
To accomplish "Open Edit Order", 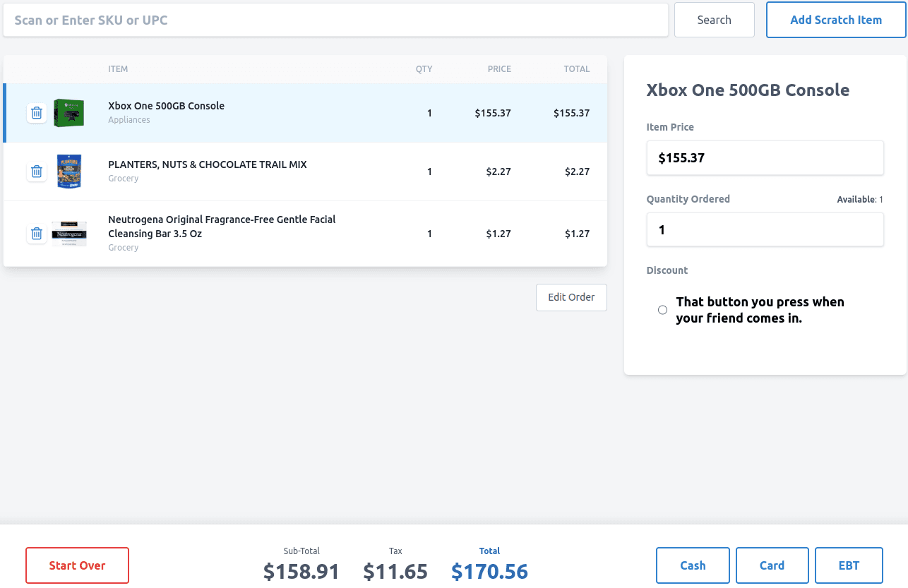I will coord(571,297).
